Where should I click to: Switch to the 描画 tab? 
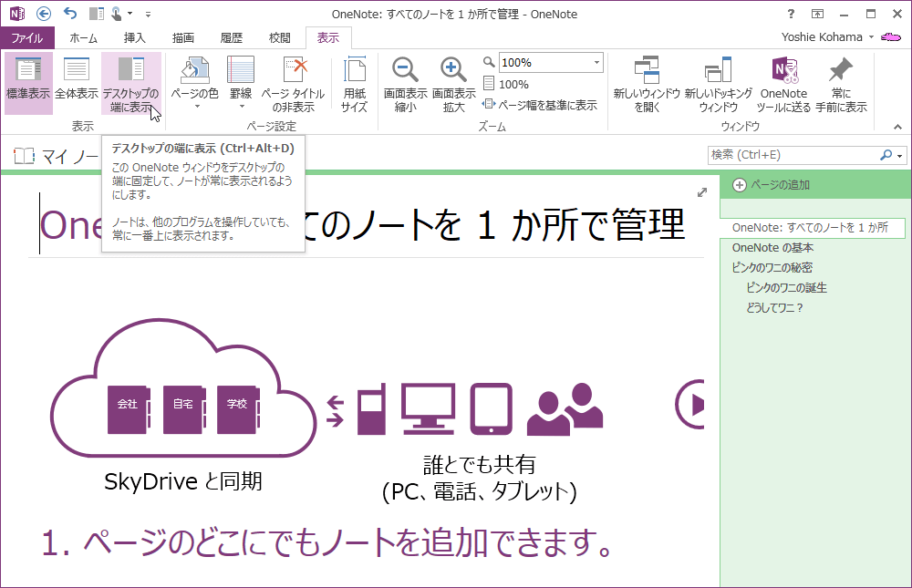pos(182,37)
